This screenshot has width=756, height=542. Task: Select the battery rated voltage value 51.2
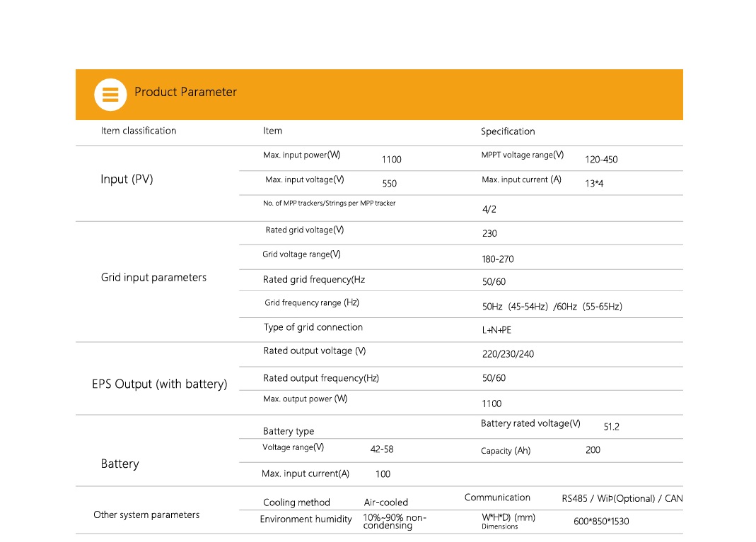[611, 428]
